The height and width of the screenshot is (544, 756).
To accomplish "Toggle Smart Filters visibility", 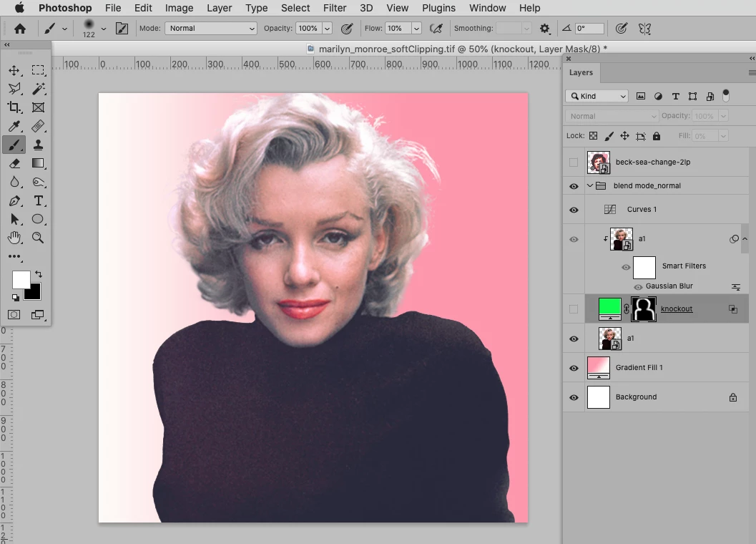I will coord(626,267).
